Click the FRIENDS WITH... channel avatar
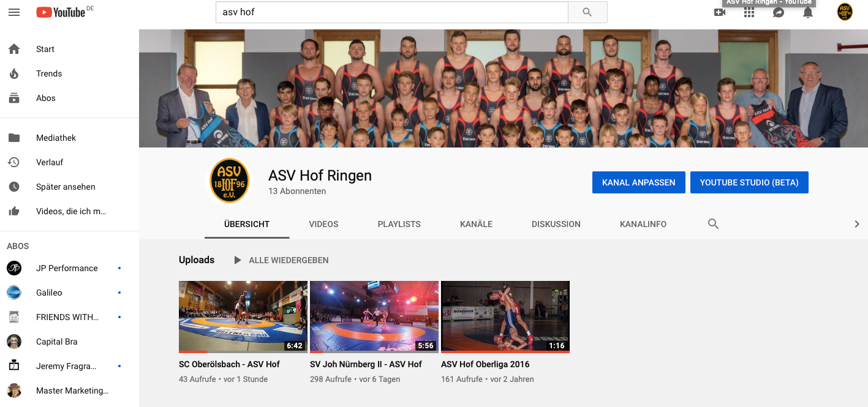Viewport: 868px width, 407px height. [x=13, y=317]
